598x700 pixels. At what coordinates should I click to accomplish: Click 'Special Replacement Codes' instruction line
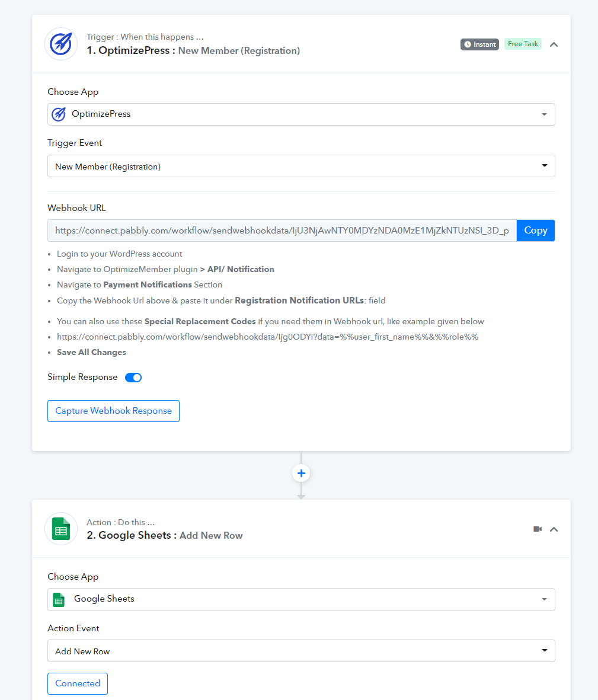point(270,321)
